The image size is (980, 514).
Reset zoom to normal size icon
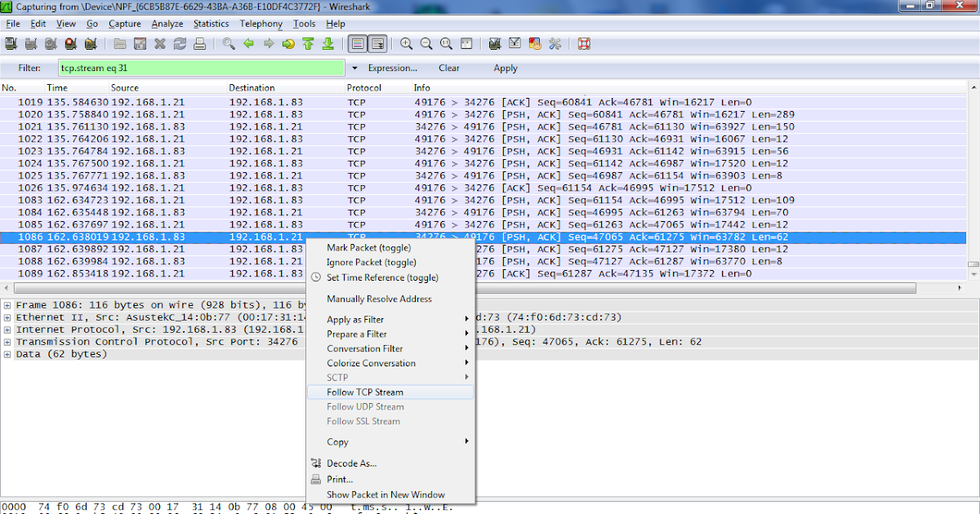[446, 44]
